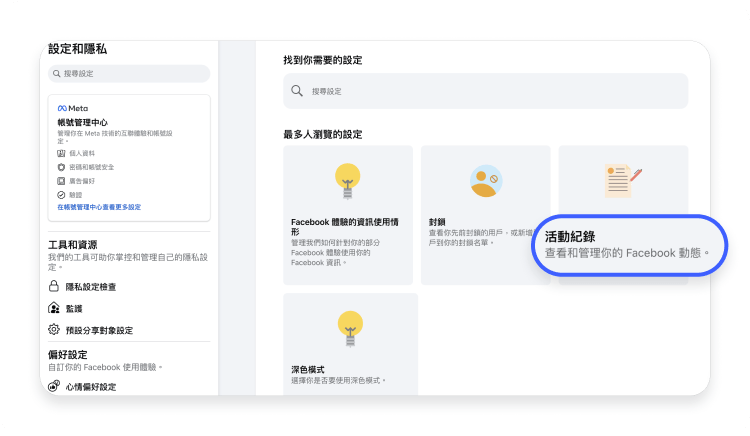Click the sidebar 搜尋設定 search field
The width and height of the screenshot is (750, 436).
[x=129, y=74]
